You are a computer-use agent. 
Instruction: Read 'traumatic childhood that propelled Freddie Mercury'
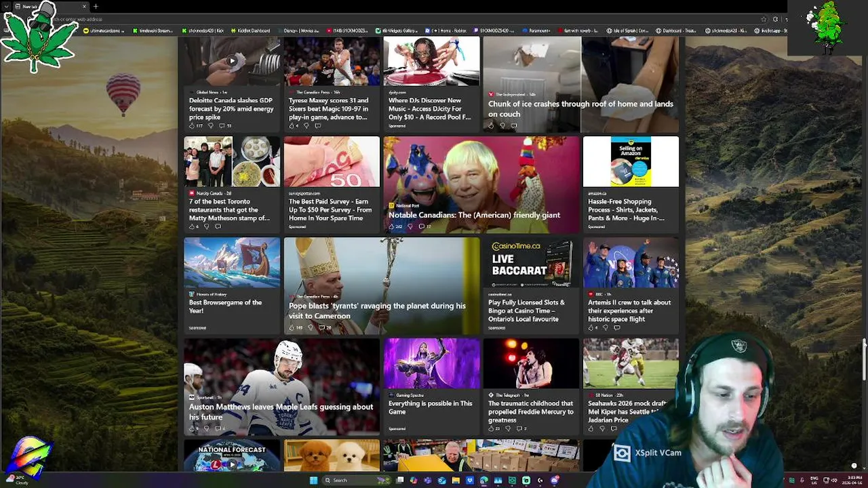(x=531, y=411)
